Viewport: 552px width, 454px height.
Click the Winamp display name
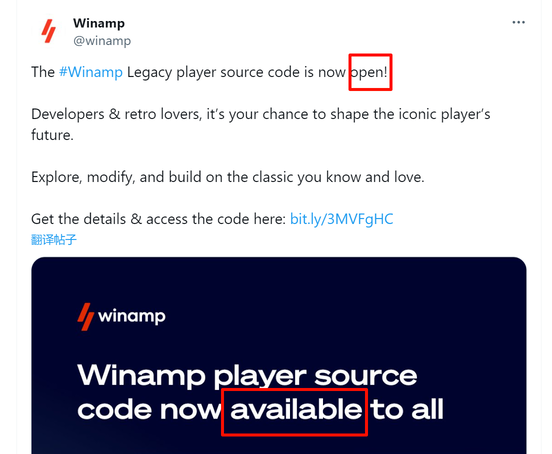tap(99, 23)
